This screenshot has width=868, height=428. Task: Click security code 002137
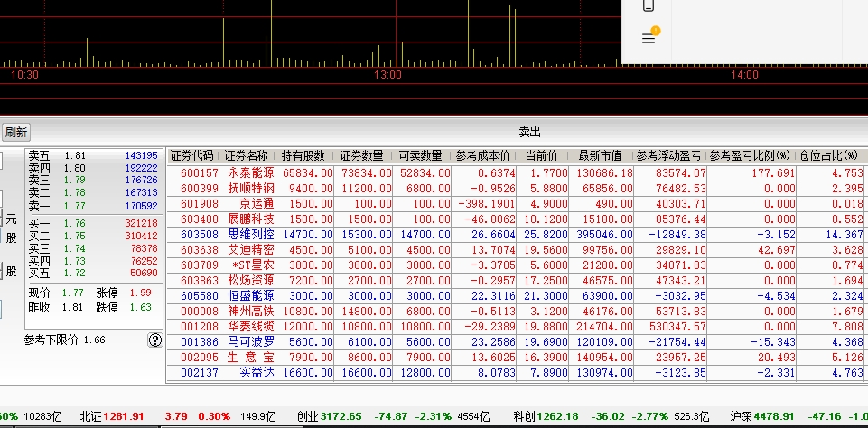coord(200,373)
